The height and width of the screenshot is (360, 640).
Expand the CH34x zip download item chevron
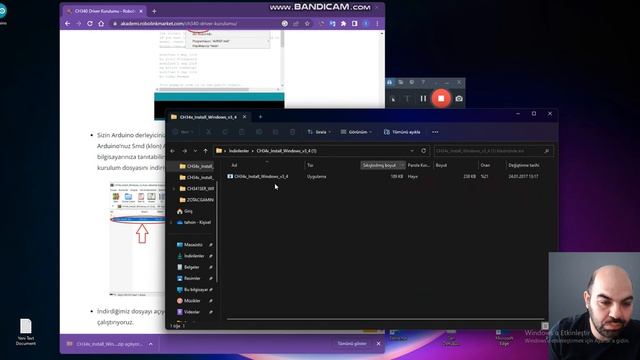pos(151,344)
